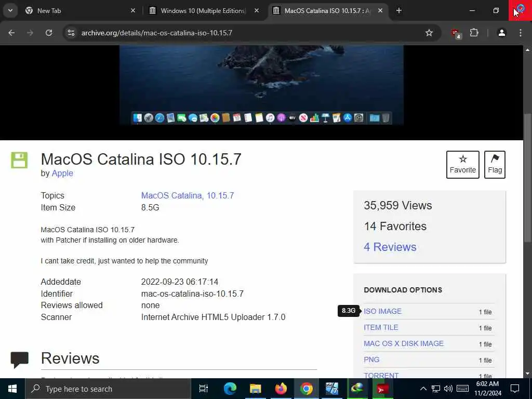Open the Chrome three-dot menu

521,33
